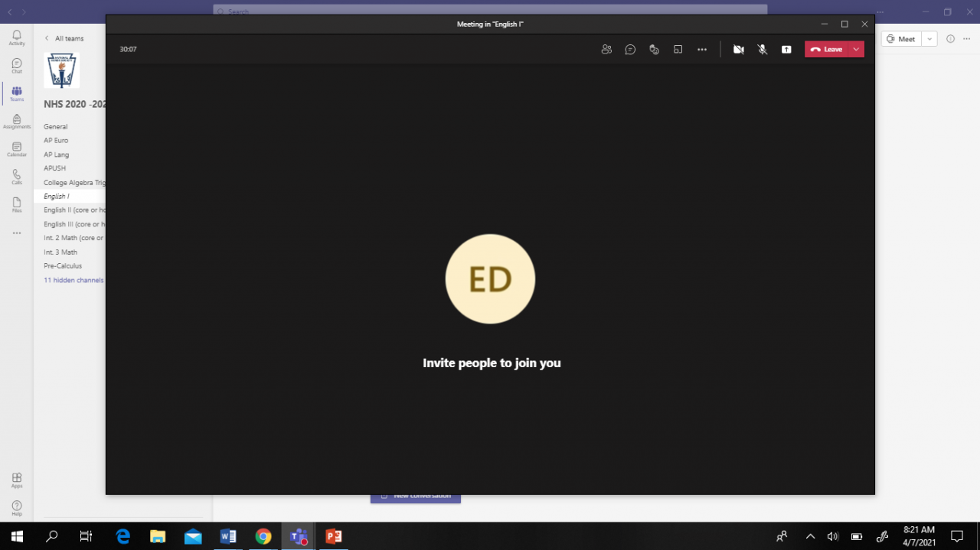980x550 pixels.
Task: Open more actions ellipsis in meeting
Action: (x=702, y=49)
